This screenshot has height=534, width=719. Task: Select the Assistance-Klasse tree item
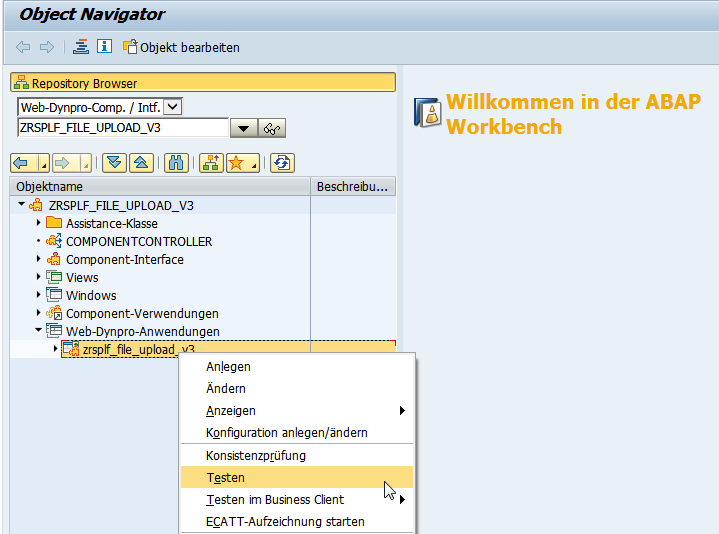pyautogui.click(x=112, y=223)
